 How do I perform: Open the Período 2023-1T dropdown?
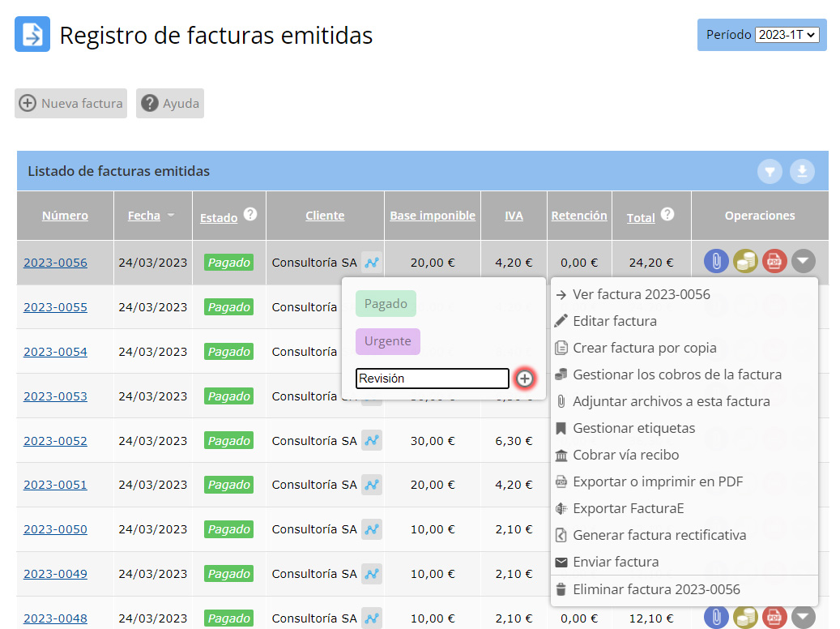coord(787,35)
